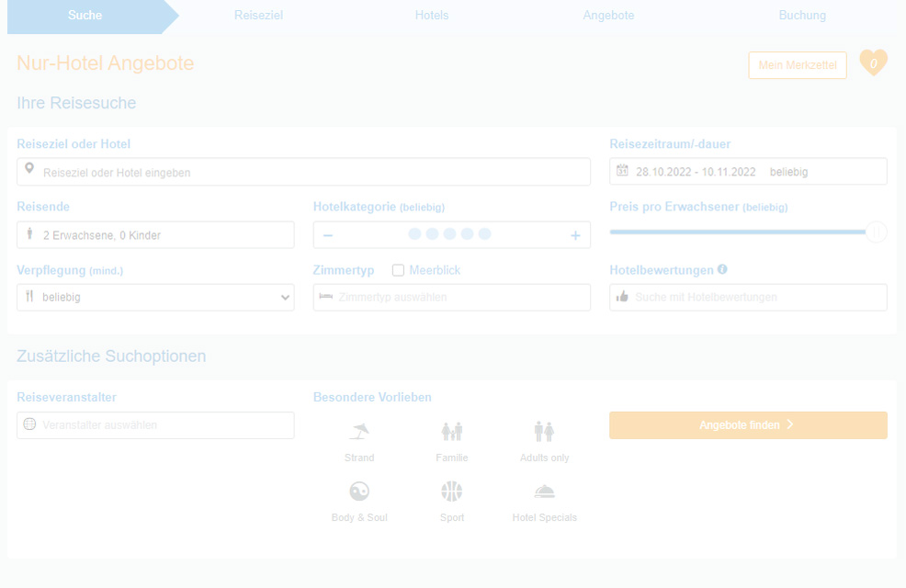The width and height of the screenshot is (906, 588).
Task: Switch to the Hotels step tab
Action: point(432,16)
